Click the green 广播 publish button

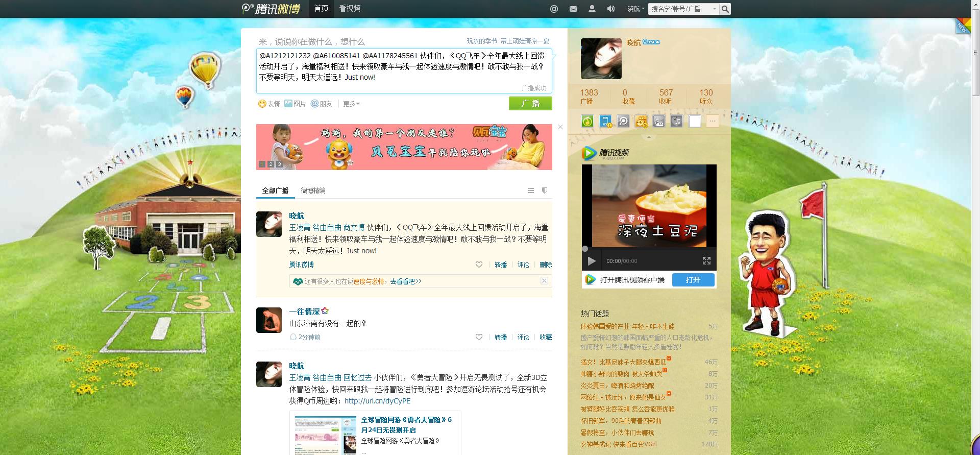click(530, 104)
